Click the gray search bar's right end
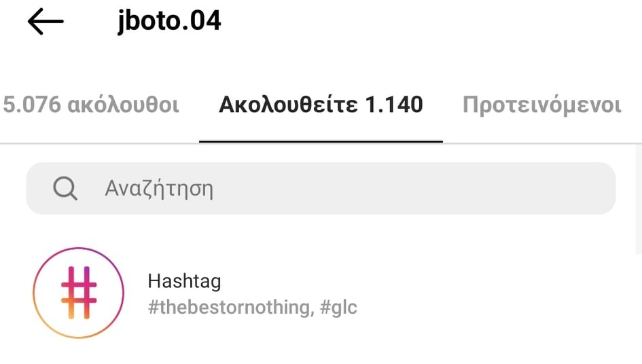 point(598,188)
